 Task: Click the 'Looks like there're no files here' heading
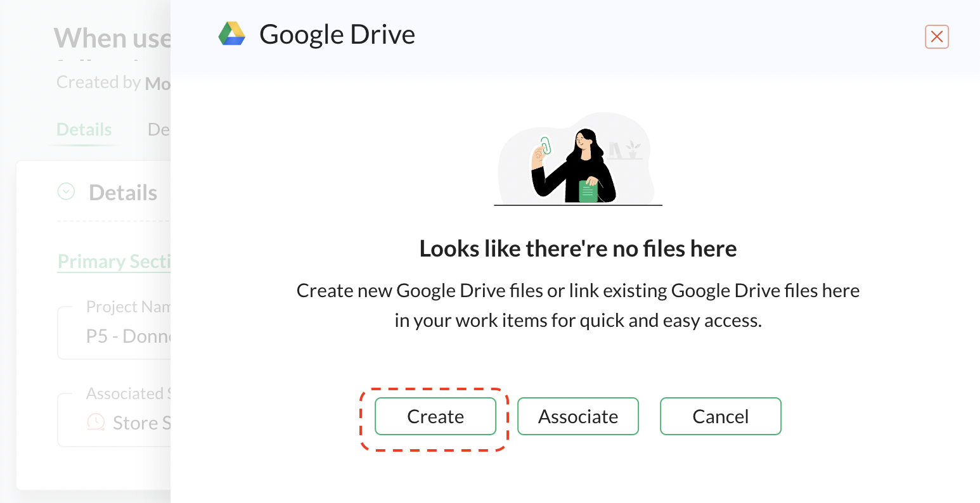[x=578, y=249]
